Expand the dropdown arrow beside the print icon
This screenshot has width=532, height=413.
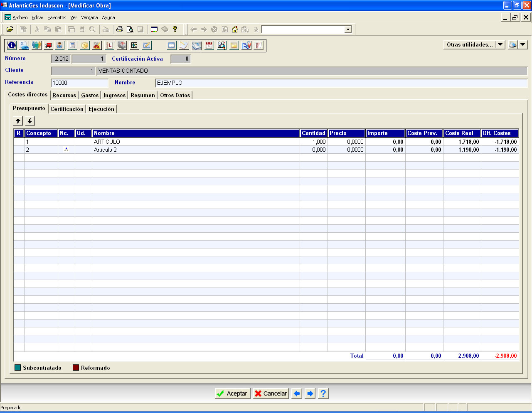click(x=523, y=44)
